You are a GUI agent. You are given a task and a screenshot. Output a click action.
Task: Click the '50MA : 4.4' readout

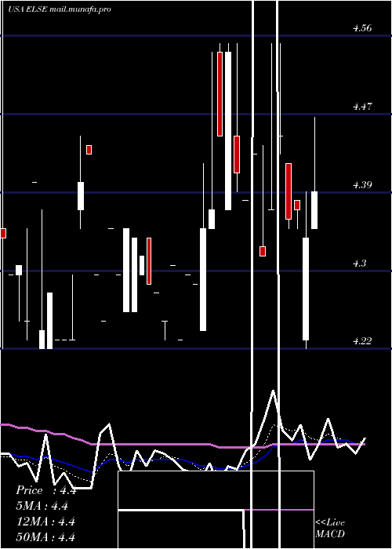tap(45, 536)
